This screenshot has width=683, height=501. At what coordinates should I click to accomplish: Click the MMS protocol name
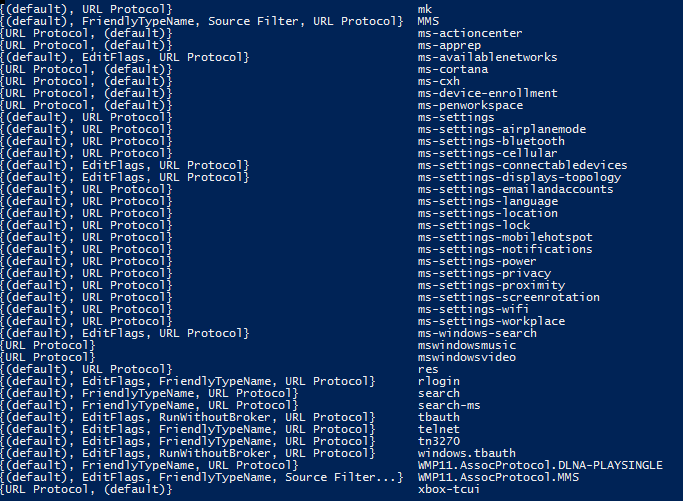click(429, 21)
